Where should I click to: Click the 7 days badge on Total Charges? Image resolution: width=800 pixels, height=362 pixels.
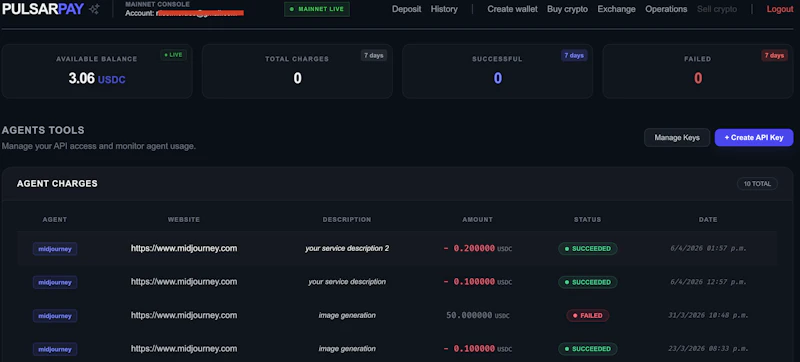point(374,56)
